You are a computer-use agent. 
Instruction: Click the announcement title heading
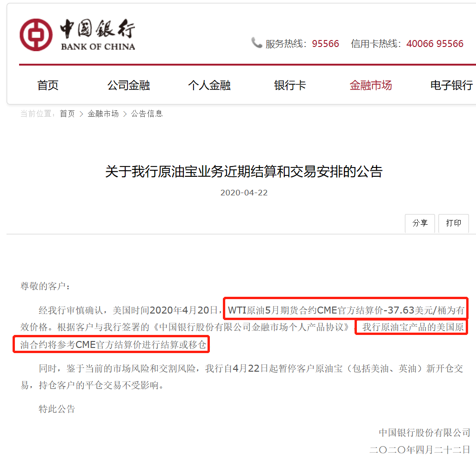[244, 172]
